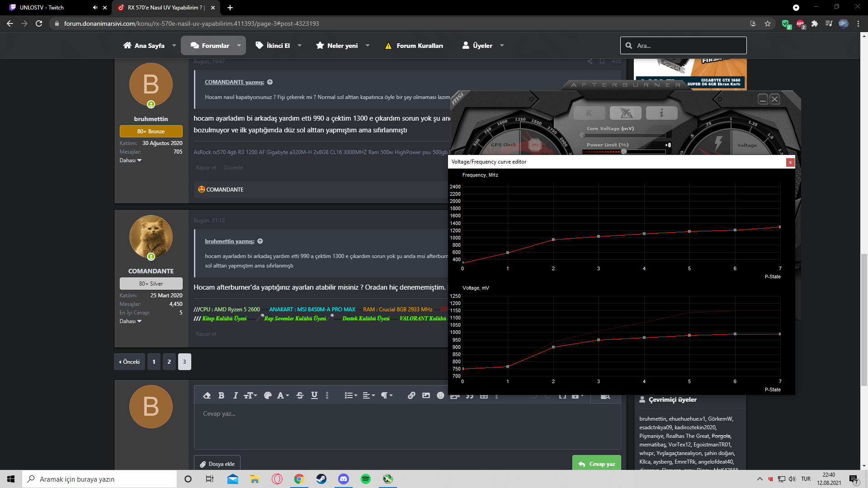
Task: Open the text alignment dropdown
Action: point(368,395)
